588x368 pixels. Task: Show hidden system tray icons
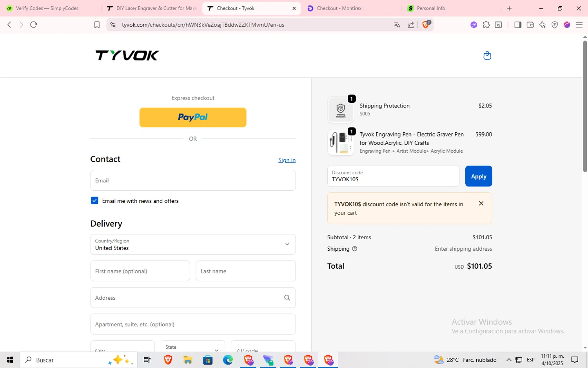point(509,360)
